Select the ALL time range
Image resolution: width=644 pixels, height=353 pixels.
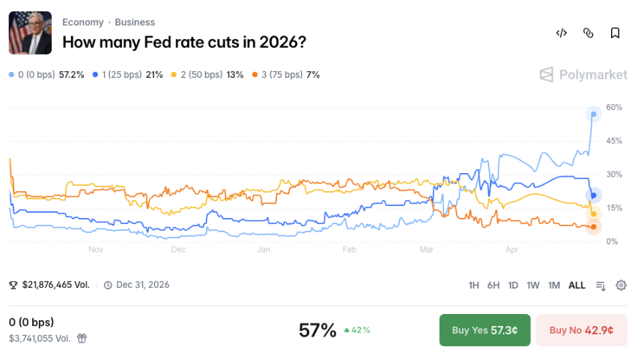click(x=577, y=285)
